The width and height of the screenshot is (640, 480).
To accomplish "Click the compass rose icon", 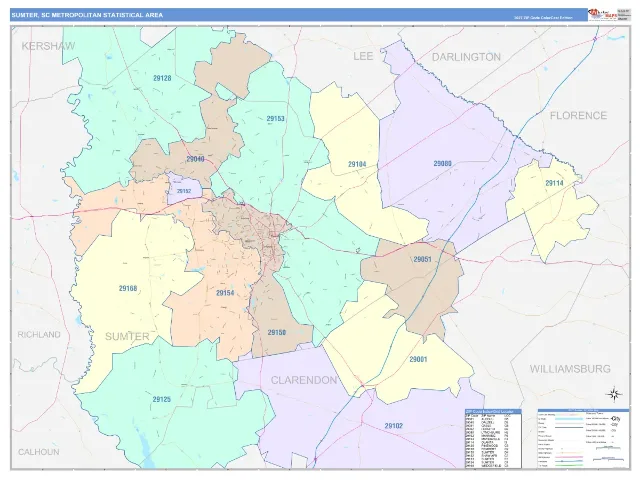I will [614, 394].
